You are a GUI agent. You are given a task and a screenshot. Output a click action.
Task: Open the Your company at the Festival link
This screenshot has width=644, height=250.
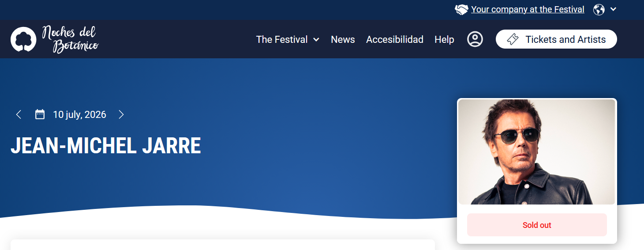(x=528, y=9)
